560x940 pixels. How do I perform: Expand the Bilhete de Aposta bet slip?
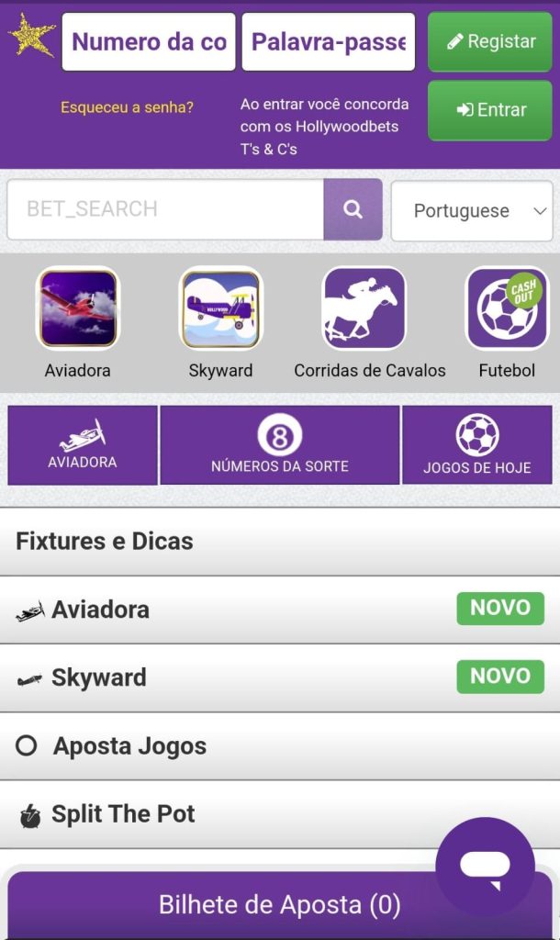pos(239,905)
